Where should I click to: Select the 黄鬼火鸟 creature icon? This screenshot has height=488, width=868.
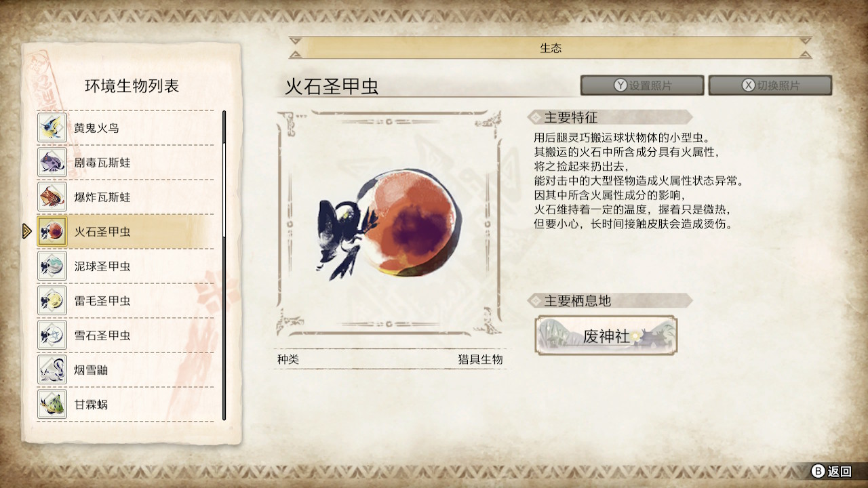point(52,127)
